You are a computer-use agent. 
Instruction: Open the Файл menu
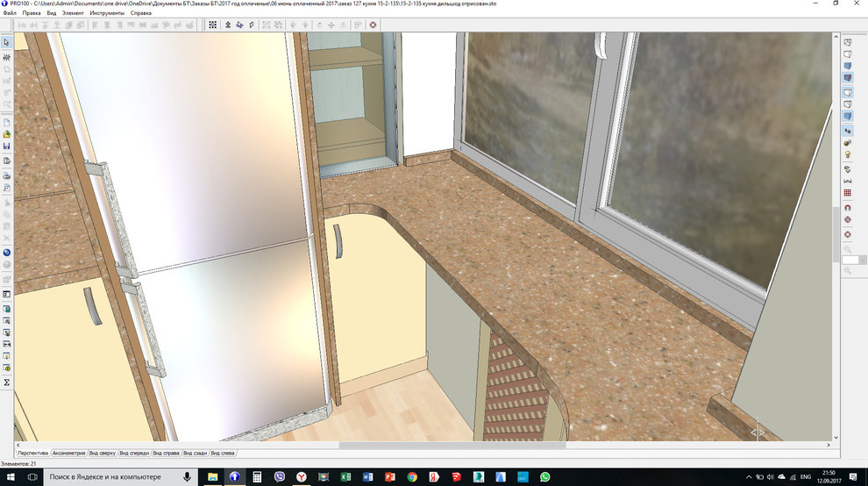(x=10, y=13)
